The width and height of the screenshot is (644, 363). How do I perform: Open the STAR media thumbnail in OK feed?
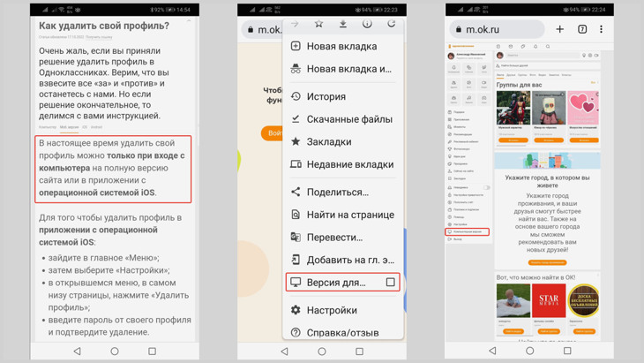click(x=548, y=302)
